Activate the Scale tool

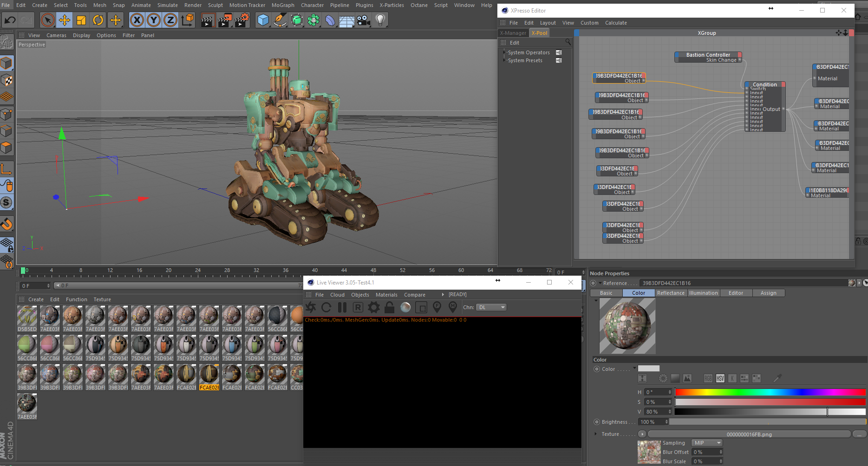click(x=81, y=20)
